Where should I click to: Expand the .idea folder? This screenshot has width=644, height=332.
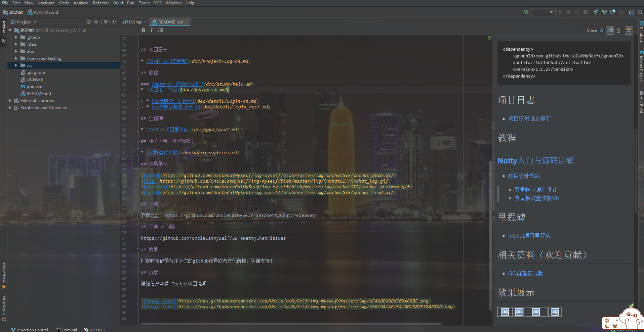(16, 44)
